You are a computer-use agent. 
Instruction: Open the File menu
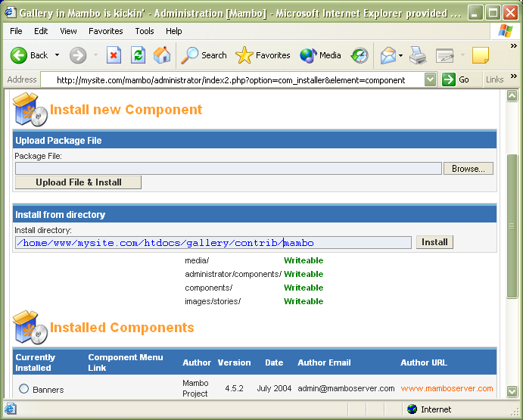click(x=16, y=31)
